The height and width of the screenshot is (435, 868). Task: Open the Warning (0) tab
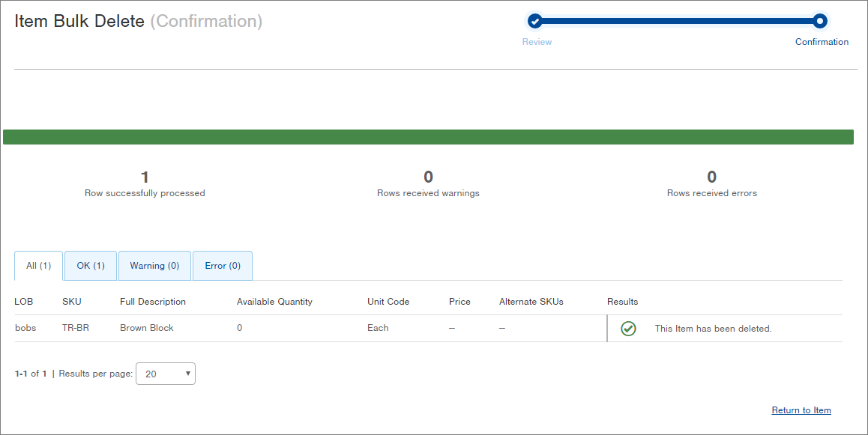[154, 266]
